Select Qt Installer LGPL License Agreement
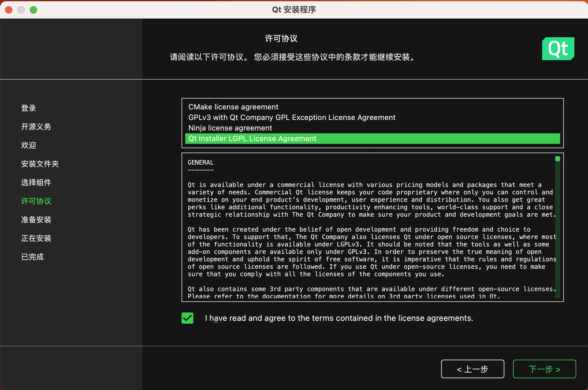 tap(372, 139)
